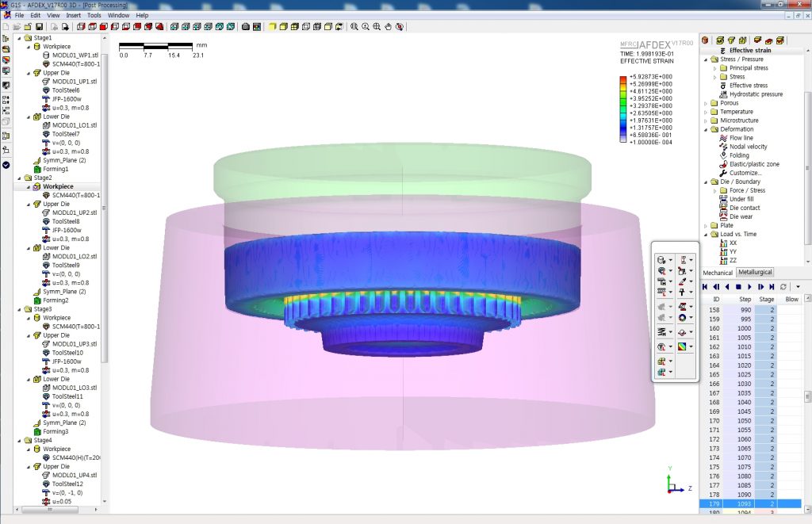Select the Forming2 tree item
This screenshot has height=524, width=812.
[56, 300]
